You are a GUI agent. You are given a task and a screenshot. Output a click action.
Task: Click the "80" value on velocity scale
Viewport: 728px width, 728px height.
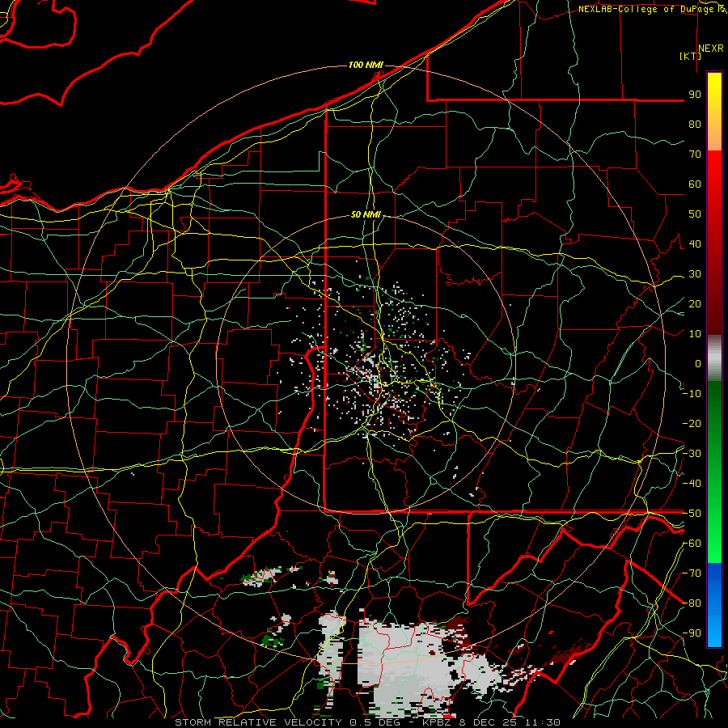click(695, 124)
